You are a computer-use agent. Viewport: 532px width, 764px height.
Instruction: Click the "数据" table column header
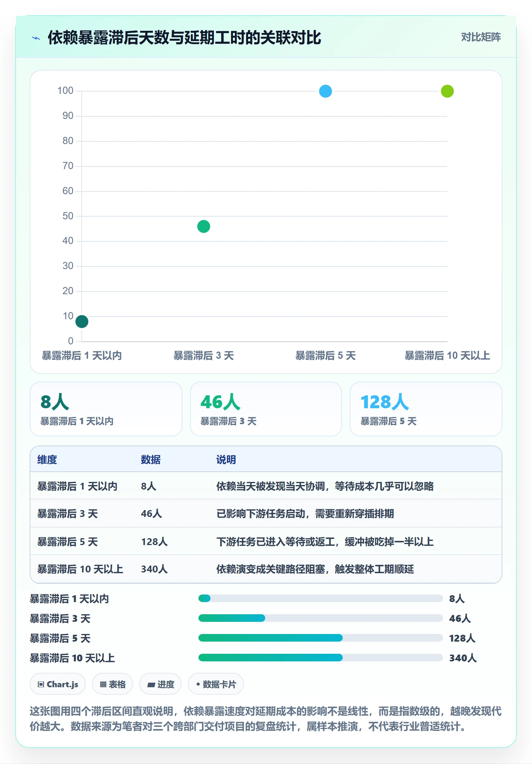(151, 460)
